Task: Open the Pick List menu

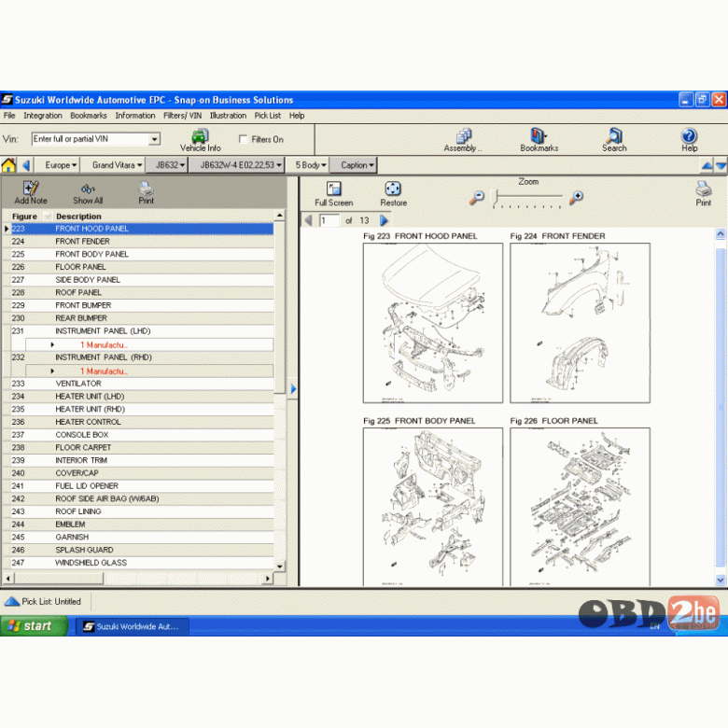Action: [x=268, y=116]
